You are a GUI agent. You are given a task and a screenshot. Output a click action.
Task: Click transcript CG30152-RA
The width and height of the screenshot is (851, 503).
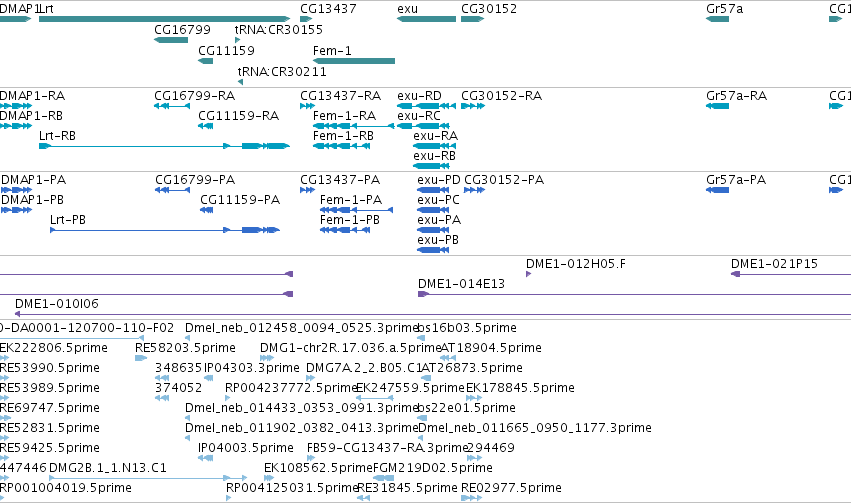tap(501, 96)
